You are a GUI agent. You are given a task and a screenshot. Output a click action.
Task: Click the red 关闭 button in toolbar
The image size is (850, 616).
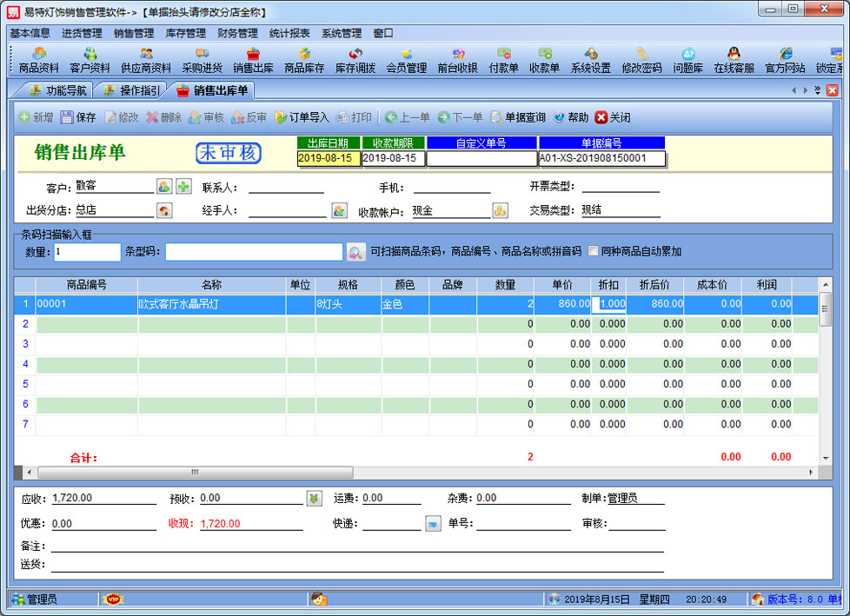(613, 117)
